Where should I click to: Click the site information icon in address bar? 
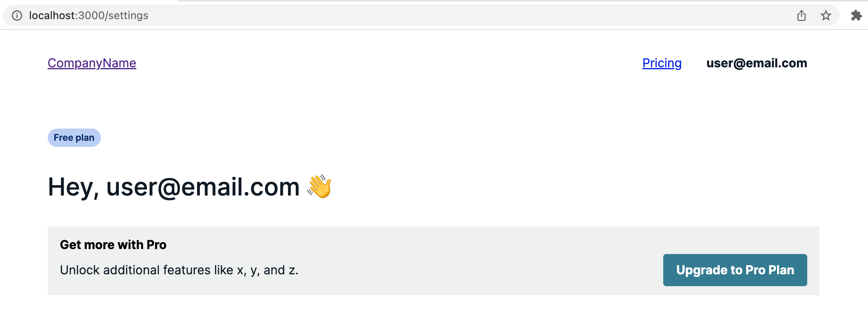pos(17,15)
